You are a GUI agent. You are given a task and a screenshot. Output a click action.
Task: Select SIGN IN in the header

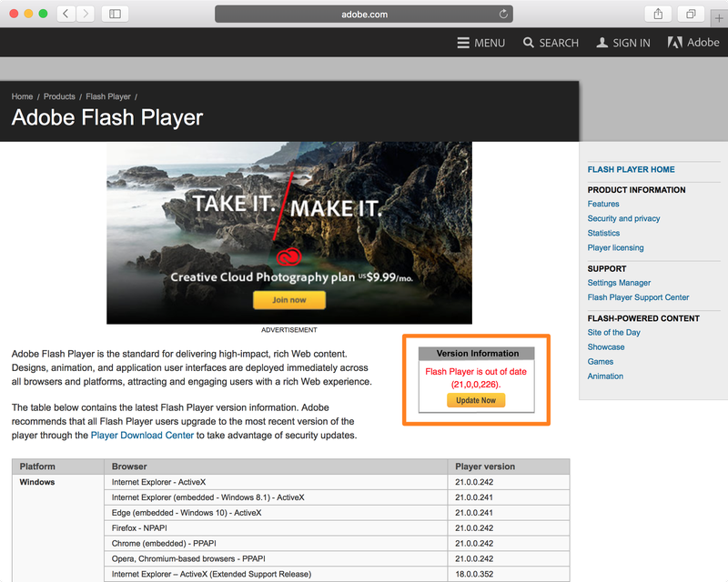pyautogui.click(x=623, y=43)
